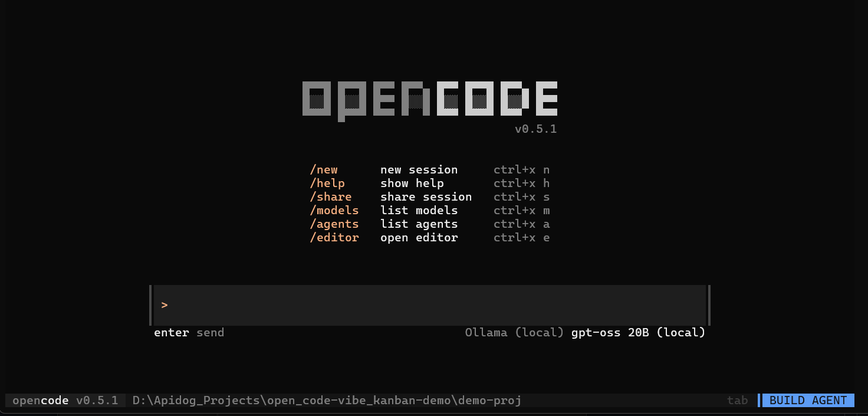Image resolution: width=868 pixels, height=416 pixels.
Task: Click the /models command
Action: (x=334, y=211)
